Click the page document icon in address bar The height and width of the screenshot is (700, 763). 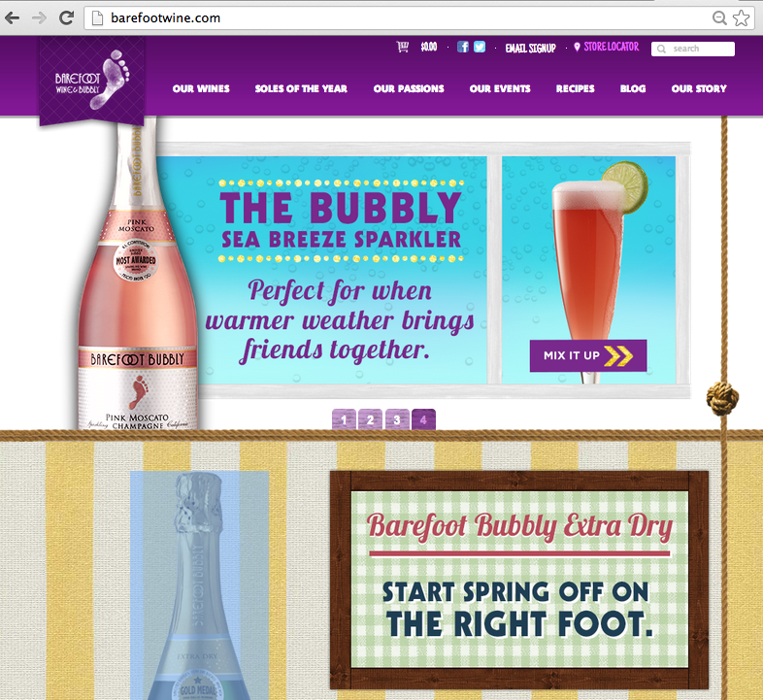[x=98, y=18]
